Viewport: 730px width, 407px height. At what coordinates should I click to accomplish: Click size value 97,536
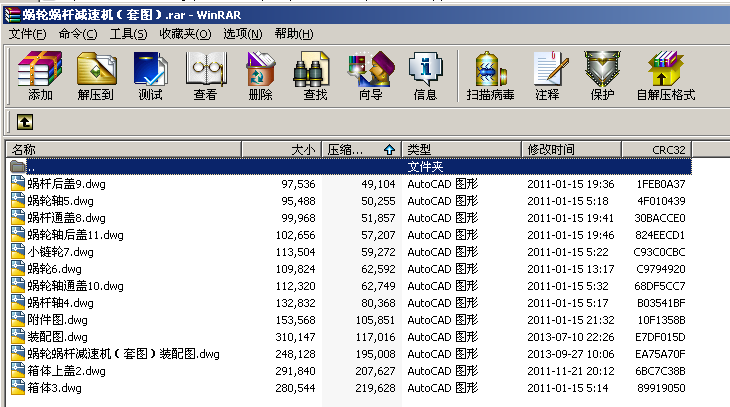298,184
